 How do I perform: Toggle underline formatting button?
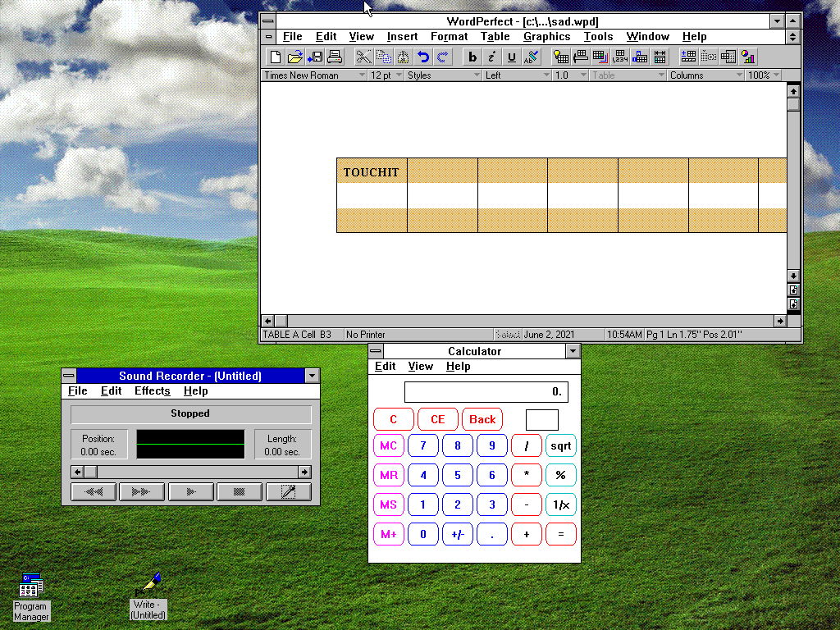tap(511, 57)
